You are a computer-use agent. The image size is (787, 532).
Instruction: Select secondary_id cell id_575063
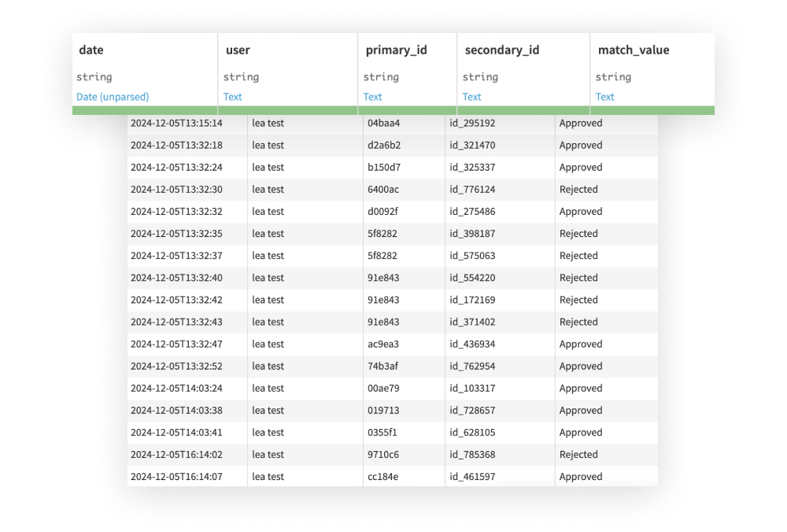pyautogui.click(x=472, y=256)
